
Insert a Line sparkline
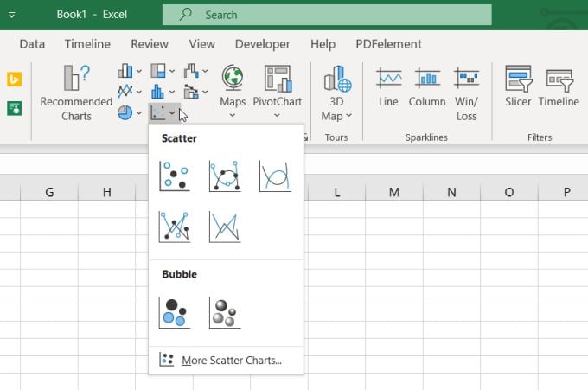[x=388, y=86]
